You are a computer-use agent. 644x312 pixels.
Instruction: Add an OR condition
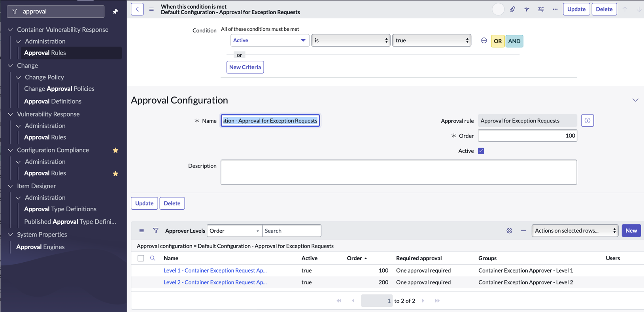(498, 41)
